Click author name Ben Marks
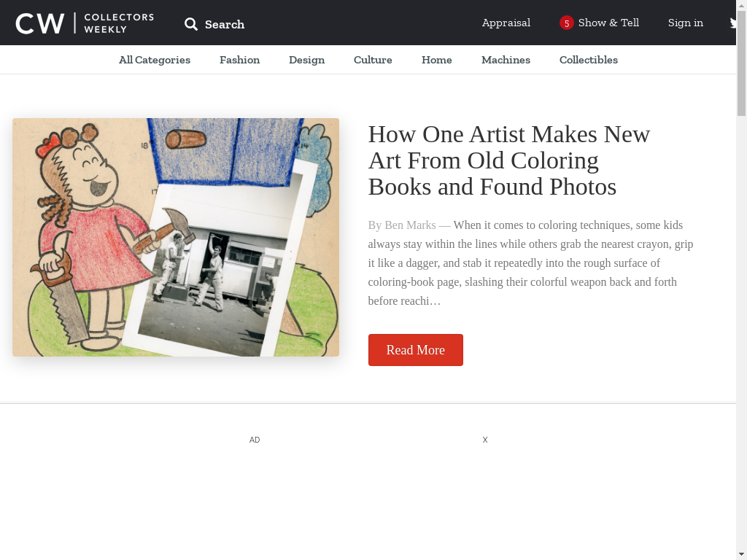Screen dimensions: 747x560 pyautogui.click(x=410, y=225)
